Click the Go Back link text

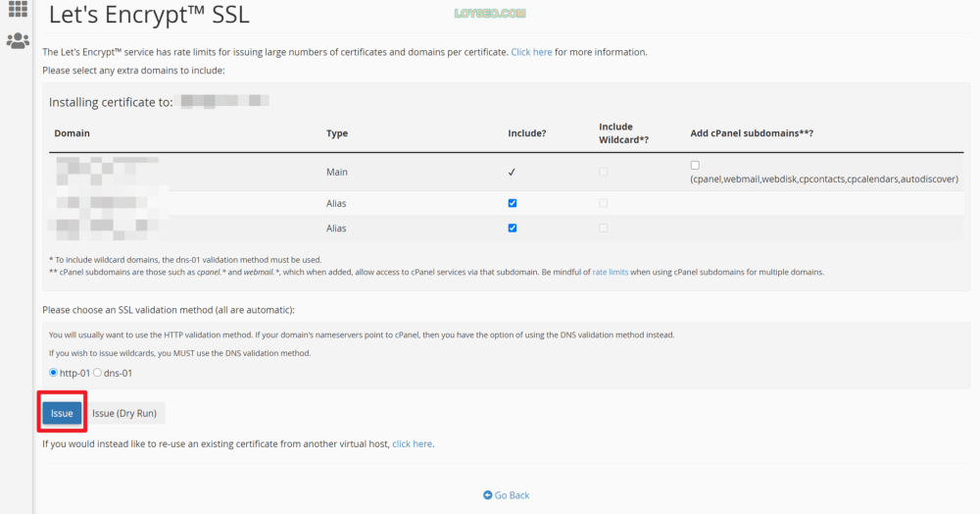[512, 495]
